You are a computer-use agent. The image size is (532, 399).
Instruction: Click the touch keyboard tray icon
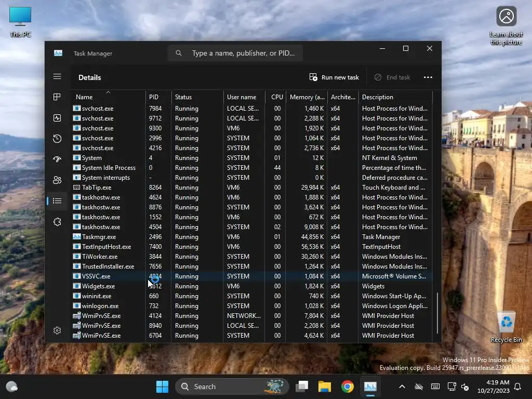435,387
